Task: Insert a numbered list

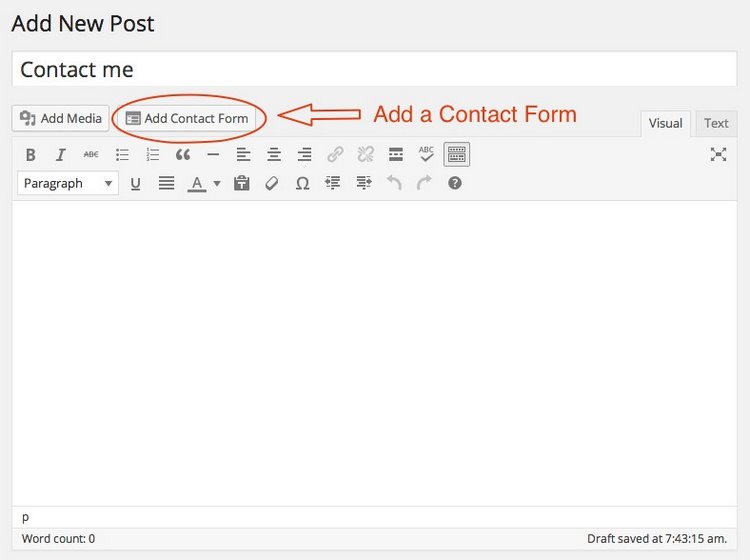Action: click(x=153, y=154)
